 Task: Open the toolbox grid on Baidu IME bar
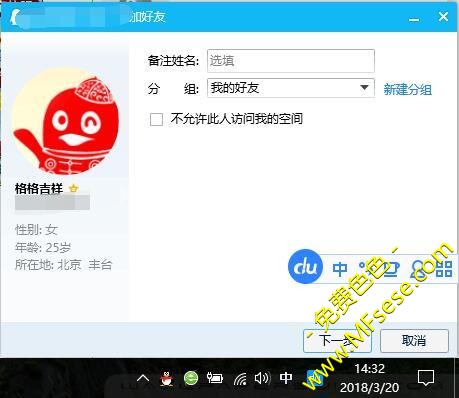click(x=444, y=269)
